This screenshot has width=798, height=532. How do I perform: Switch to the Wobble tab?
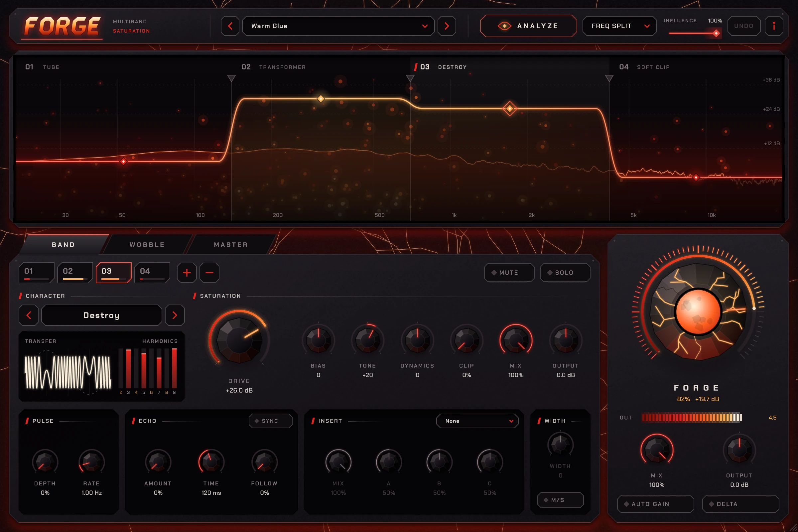point(147,244)
